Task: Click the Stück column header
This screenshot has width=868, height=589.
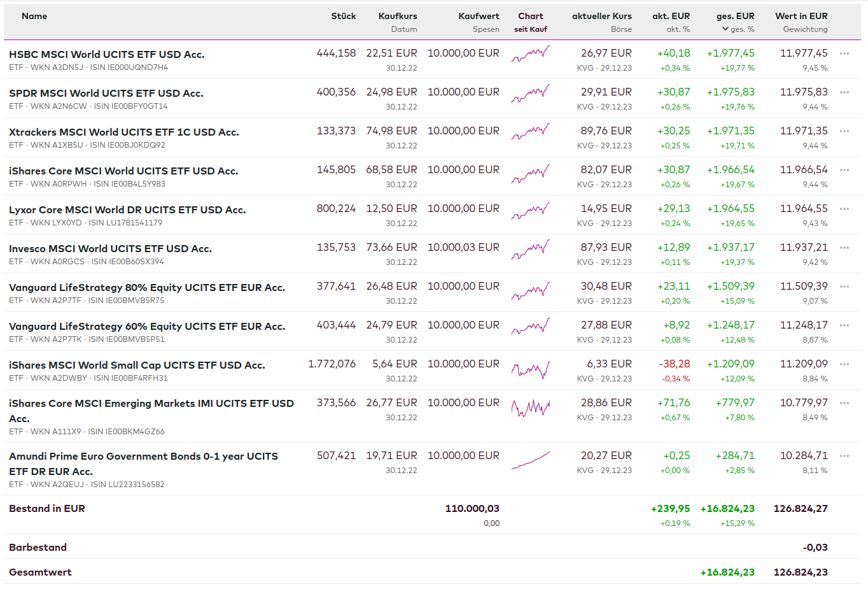Action: click(x=343, y=16)
